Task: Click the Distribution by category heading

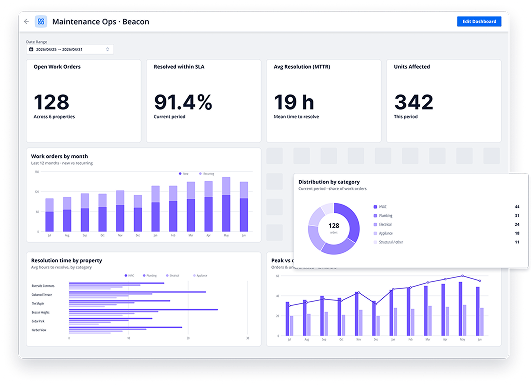Action: (x=329, y=182)
